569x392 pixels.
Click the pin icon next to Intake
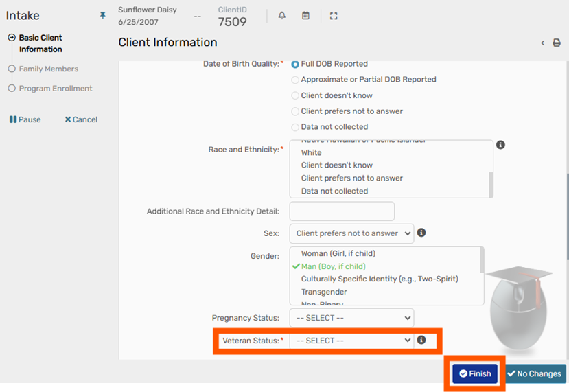coord(103,15)
